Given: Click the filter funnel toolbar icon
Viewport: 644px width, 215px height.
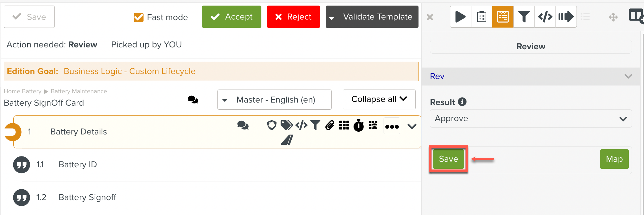Looking at the screenshot, I should [x=524, y=17].
